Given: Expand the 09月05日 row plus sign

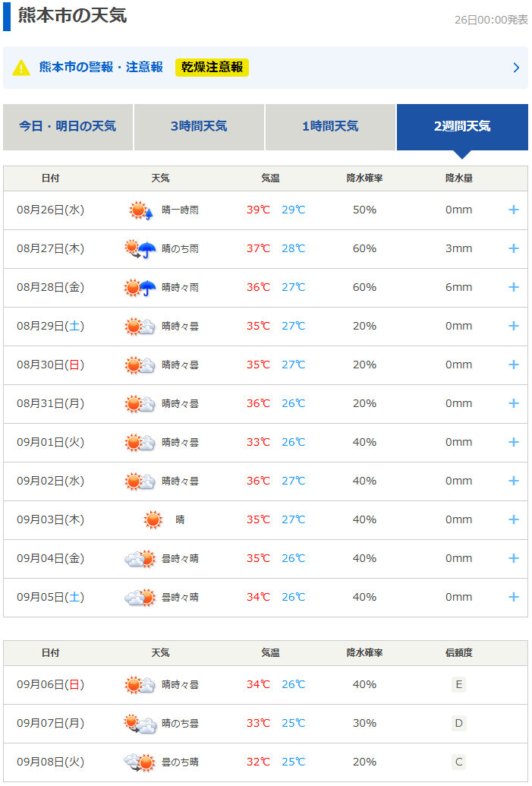Looking at the screenshot, I should [x=514, y=597].
